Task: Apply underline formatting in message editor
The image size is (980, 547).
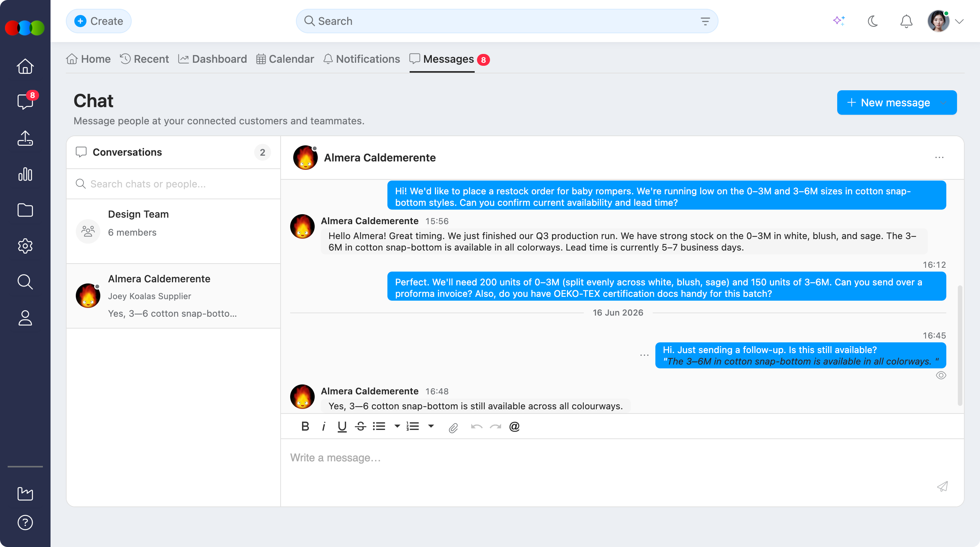Action: coord(342,426)
